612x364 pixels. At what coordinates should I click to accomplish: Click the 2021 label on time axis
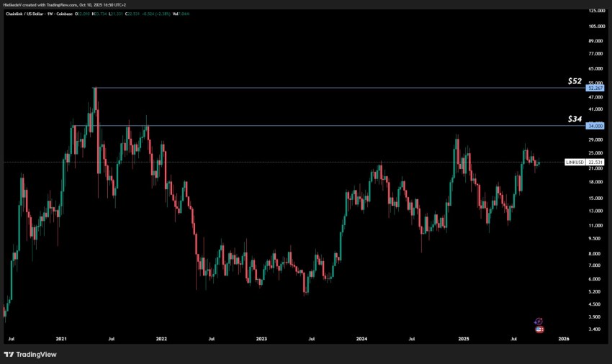[61, 337]
